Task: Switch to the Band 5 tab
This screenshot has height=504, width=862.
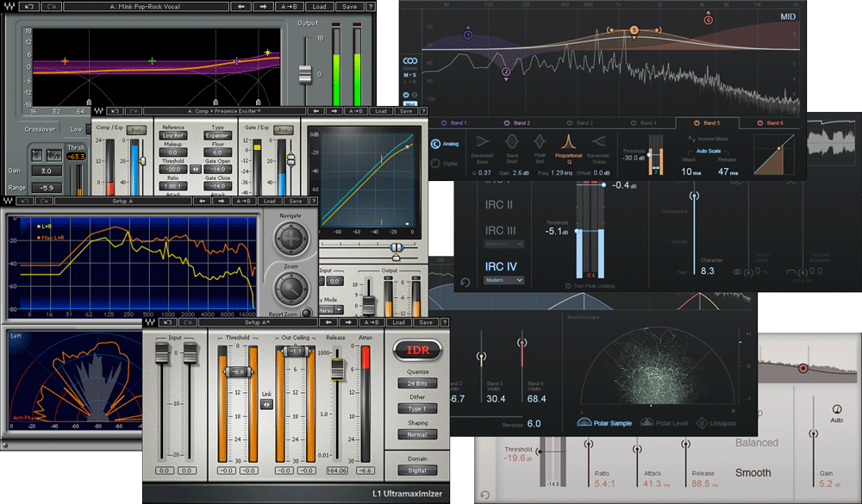Action: (707, 123)
